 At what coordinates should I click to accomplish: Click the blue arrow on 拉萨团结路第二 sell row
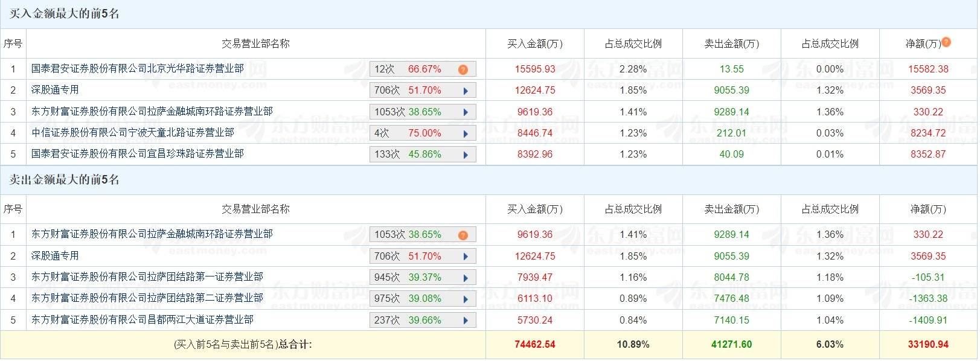click(465, 298)
